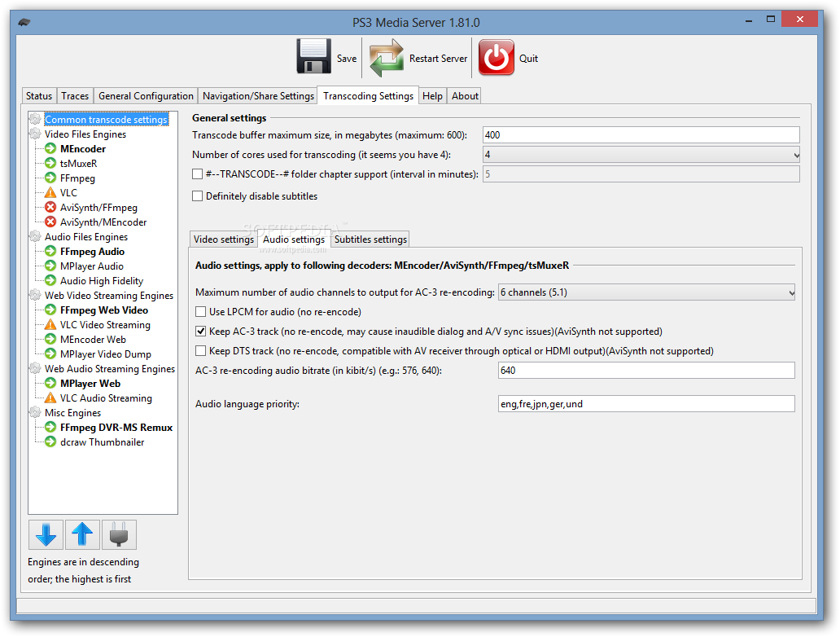Image resolution: width=840 pixels, height=637 pixels.
Task: Click the AC-3 re-encoding audio bitrate field
Action: point(646,370)
